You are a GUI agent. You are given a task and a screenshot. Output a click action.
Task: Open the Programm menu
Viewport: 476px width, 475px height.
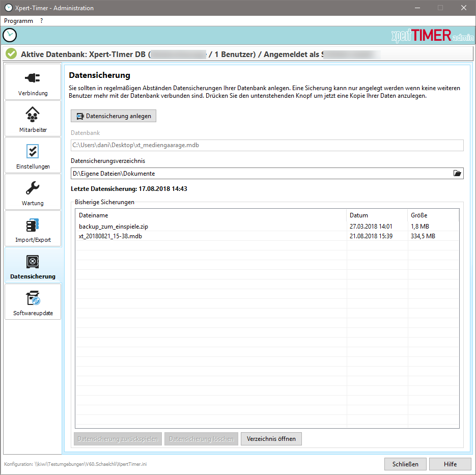tap(18, 21)
